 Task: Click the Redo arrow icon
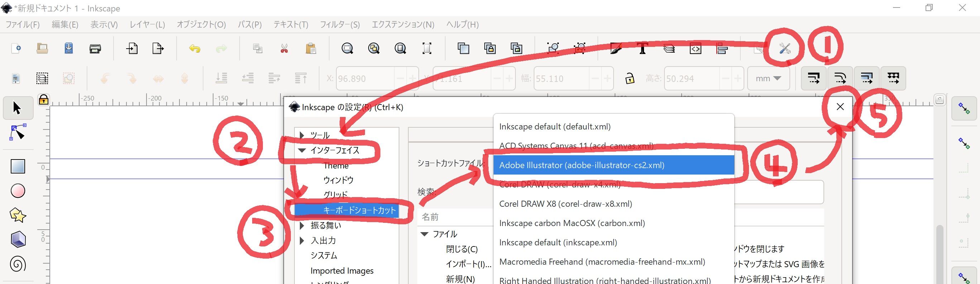pyautogui.click(x=221, y=48)
